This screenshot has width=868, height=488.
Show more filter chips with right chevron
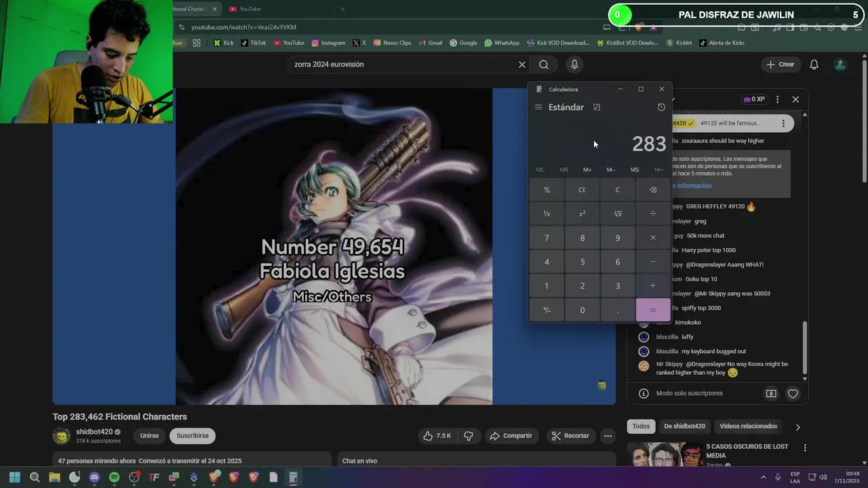797,427
